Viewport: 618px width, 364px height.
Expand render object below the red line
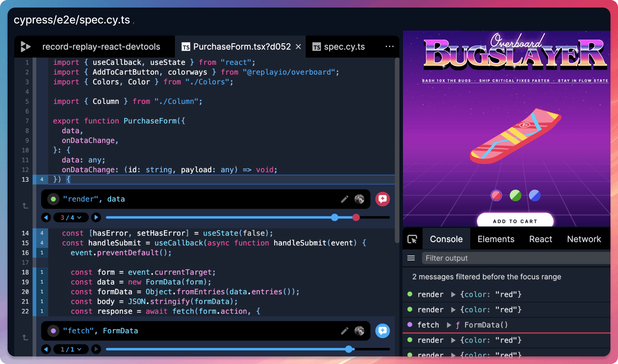click(x=453, y=340)
